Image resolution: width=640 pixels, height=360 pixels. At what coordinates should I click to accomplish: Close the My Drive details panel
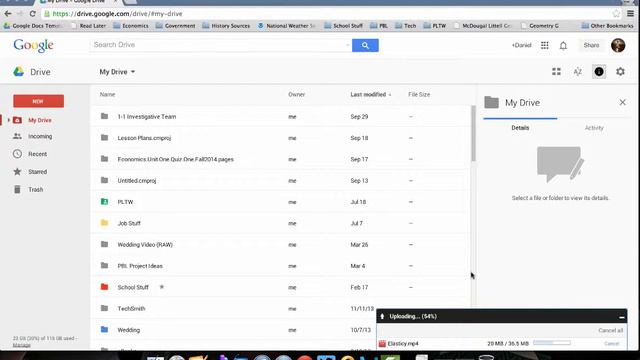[622, 102]
